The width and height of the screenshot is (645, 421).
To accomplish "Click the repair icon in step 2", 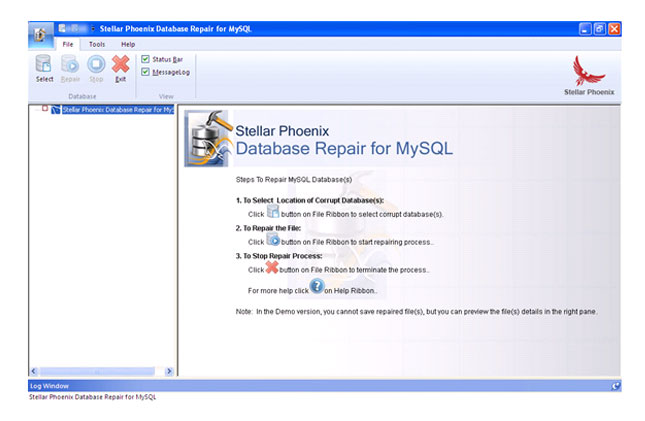I will 273,239.
